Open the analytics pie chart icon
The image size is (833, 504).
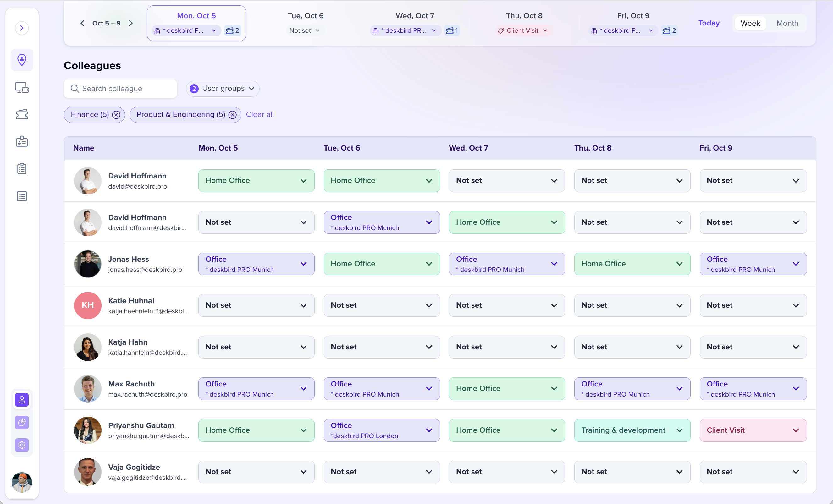point(22,422)
